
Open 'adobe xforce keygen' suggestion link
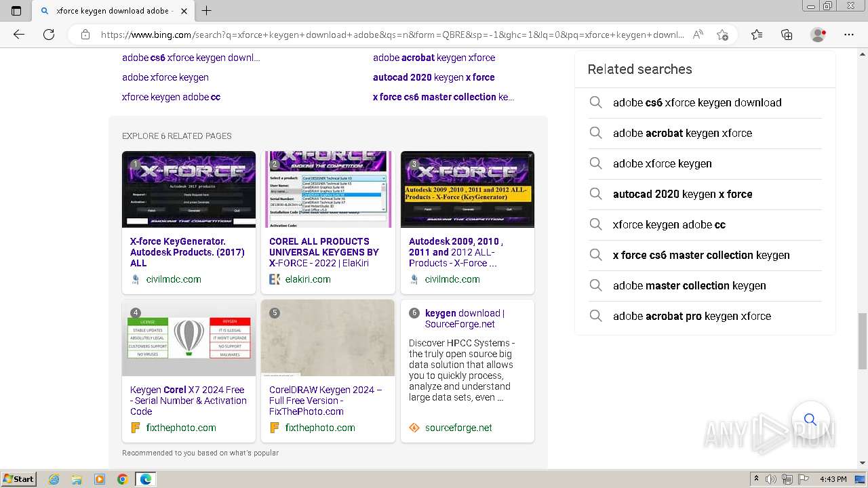[165, 77]
